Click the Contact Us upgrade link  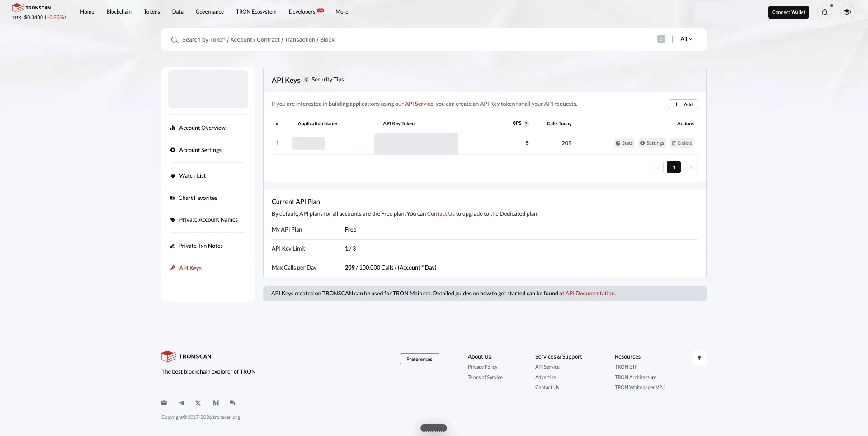point(441,214)
